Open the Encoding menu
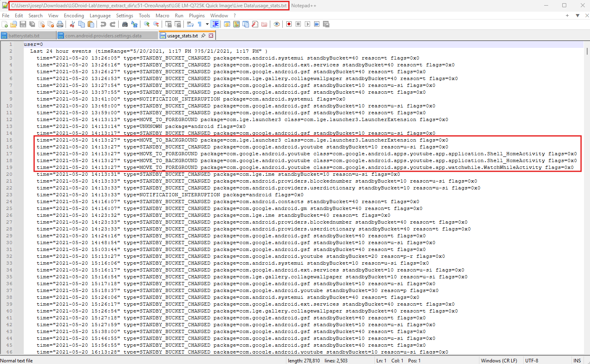590x364 pixels. tap(74, 16)
